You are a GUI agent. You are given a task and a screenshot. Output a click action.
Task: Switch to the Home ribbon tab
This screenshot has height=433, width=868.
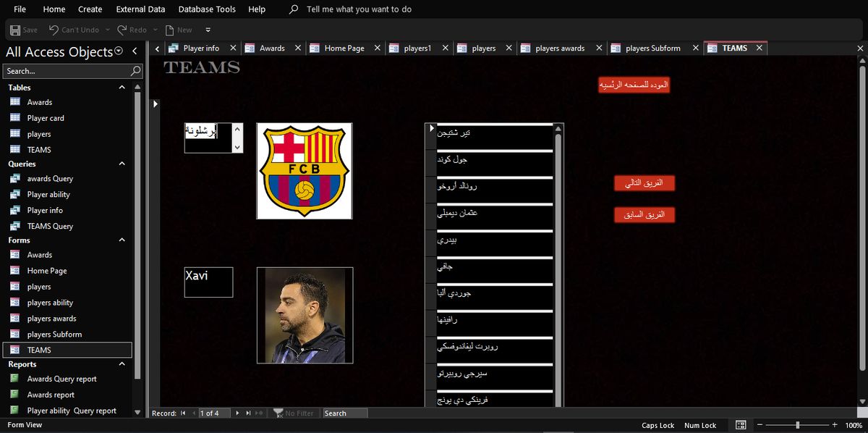coord(54,9)
